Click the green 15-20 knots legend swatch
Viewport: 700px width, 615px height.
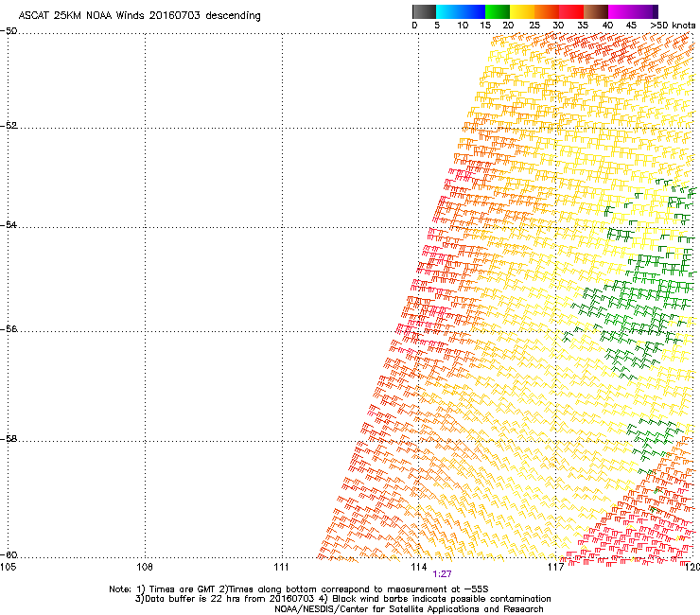[x=498, y=11]
